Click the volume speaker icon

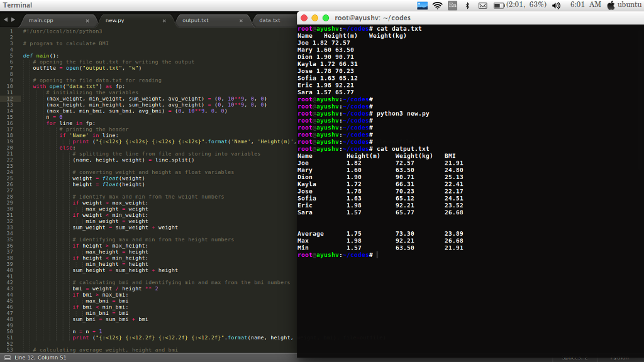(555, 5)
